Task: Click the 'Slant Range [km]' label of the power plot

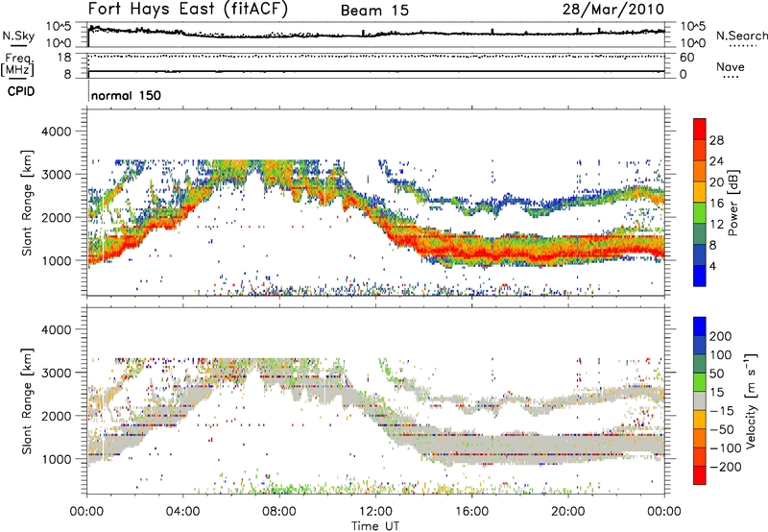Action: pyautogui.click(x=27, y=203)
